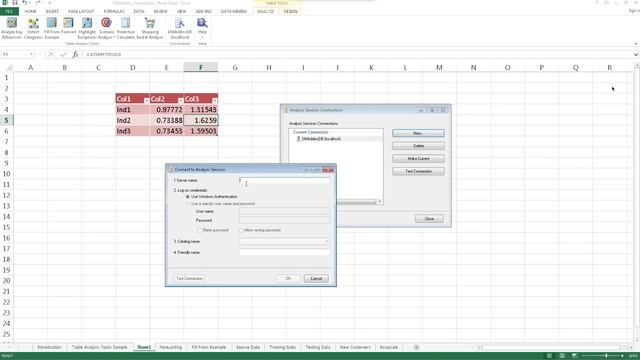The width and height of the screenshot is (640, 360).
Task: Switch to Page Layout view in status bar
Action: (x=562, y=356)
